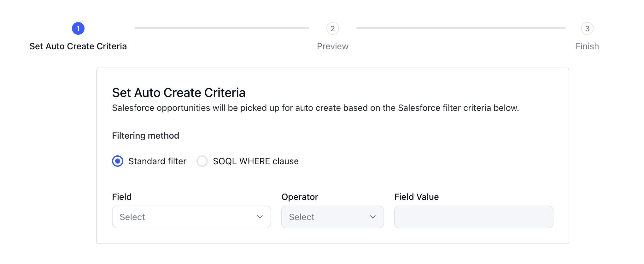Click the 'SOQL WHERE clause' label text

(256, 161)
